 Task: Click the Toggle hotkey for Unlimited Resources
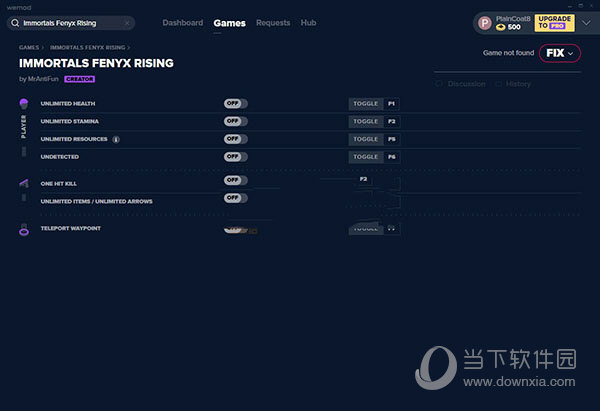[x=374, y=139]
